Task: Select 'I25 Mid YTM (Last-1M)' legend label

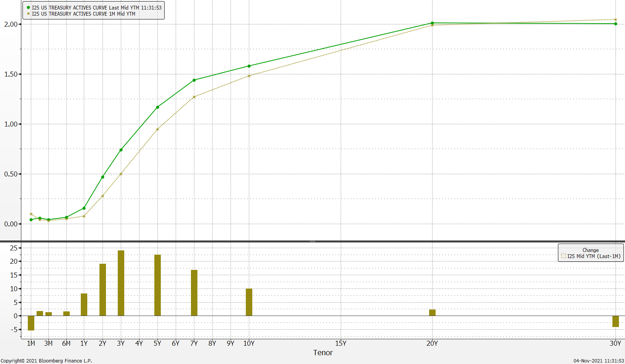Action: 594,256
